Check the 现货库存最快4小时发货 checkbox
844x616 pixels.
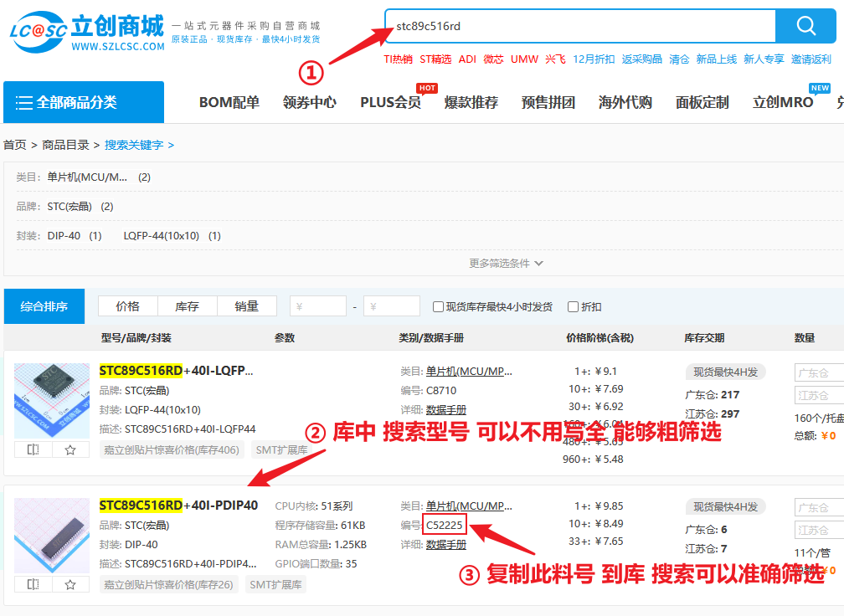point(438,306)
